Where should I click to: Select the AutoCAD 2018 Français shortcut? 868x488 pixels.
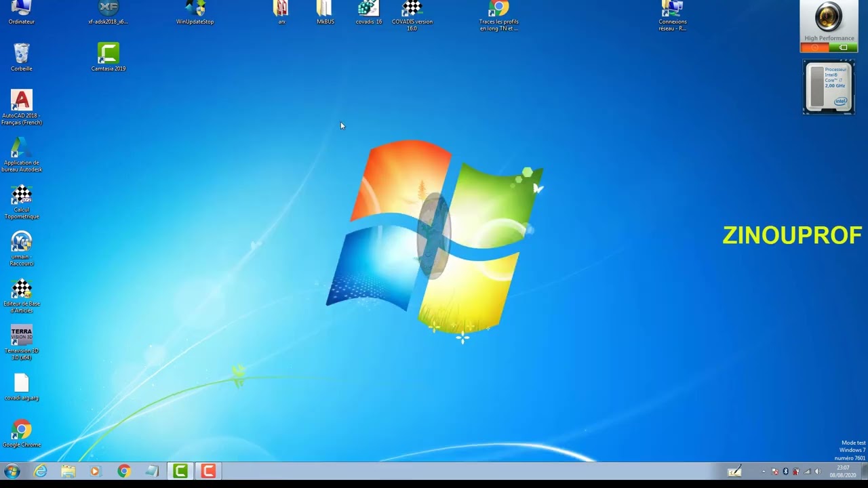coord(22,108)
